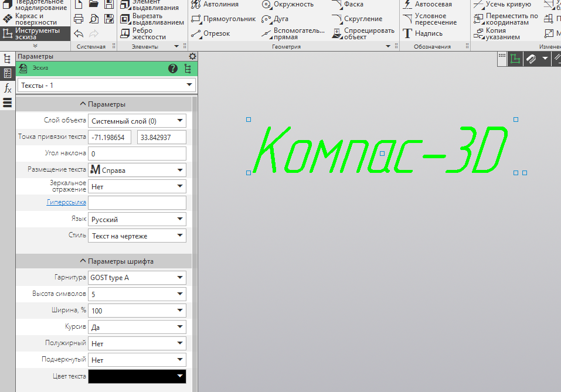Click the Parameters panel vertical scrollbar
The height and width of the screenshot is (392, 561).
click(195, 243)
